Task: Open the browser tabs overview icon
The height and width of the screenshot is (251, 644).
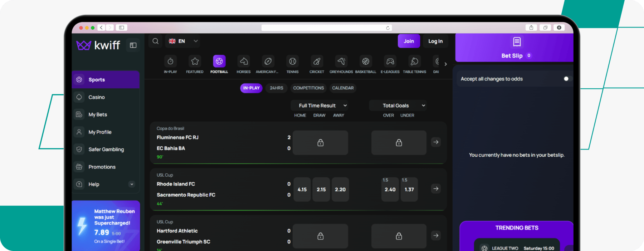Action: [545, 28]
